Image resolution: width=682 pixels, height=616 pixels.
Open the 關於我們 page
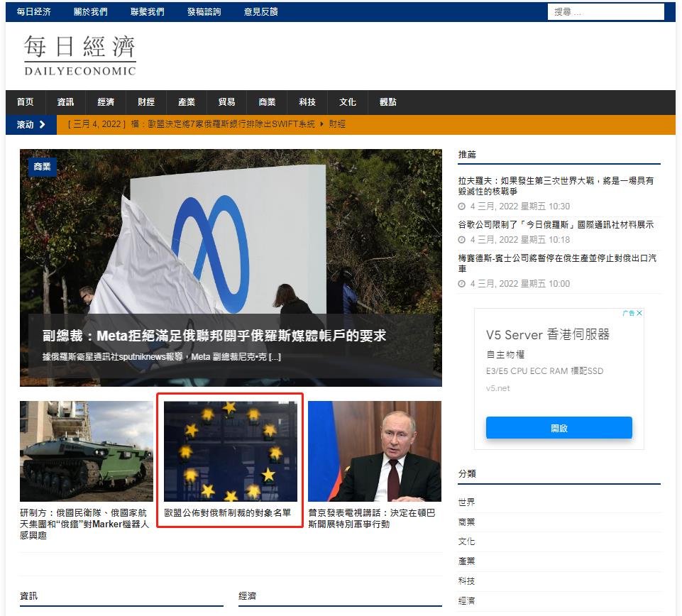point(90,12)
